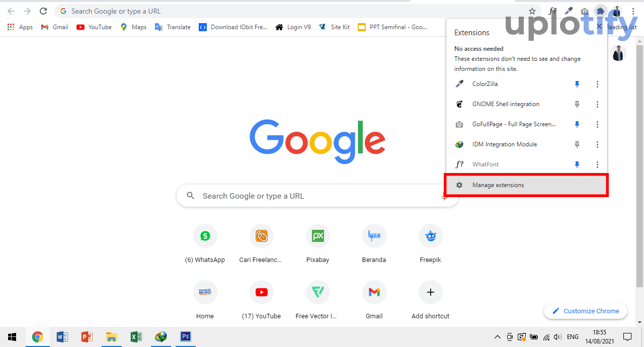
Task: Unpin WhatFont using its pin icon
Action: click(x=577, y=164)
